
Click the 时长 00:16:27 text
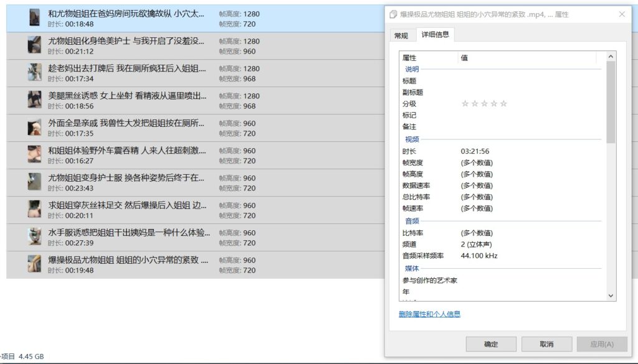(70, 161)
